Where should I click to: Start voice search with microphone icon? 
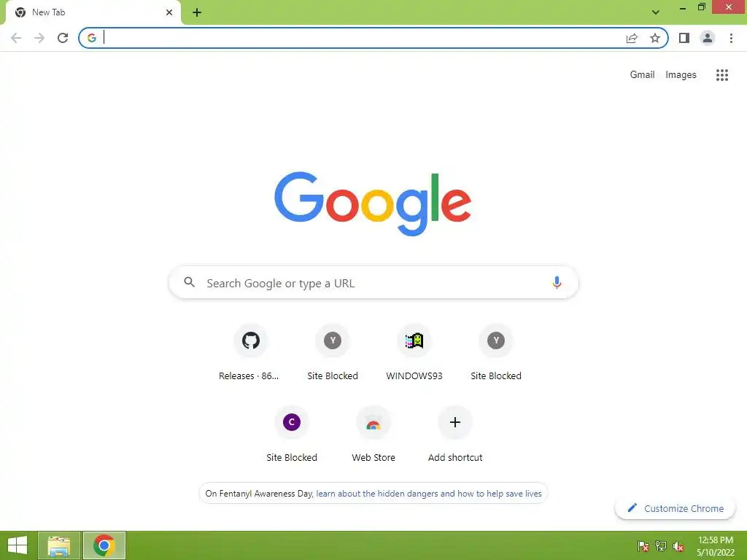click(x=557, y=282)
